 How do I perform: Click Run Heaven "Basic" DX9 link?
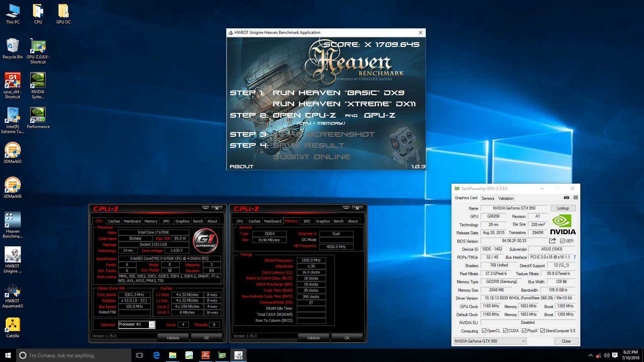click(x=338, y=93)
